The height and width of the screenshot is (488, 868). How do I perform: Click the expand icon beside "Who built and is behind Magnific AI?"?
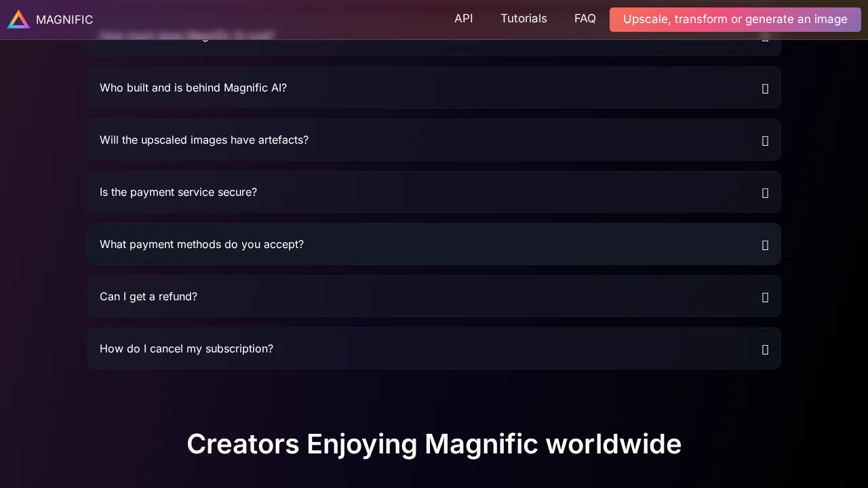click(765, 88)
